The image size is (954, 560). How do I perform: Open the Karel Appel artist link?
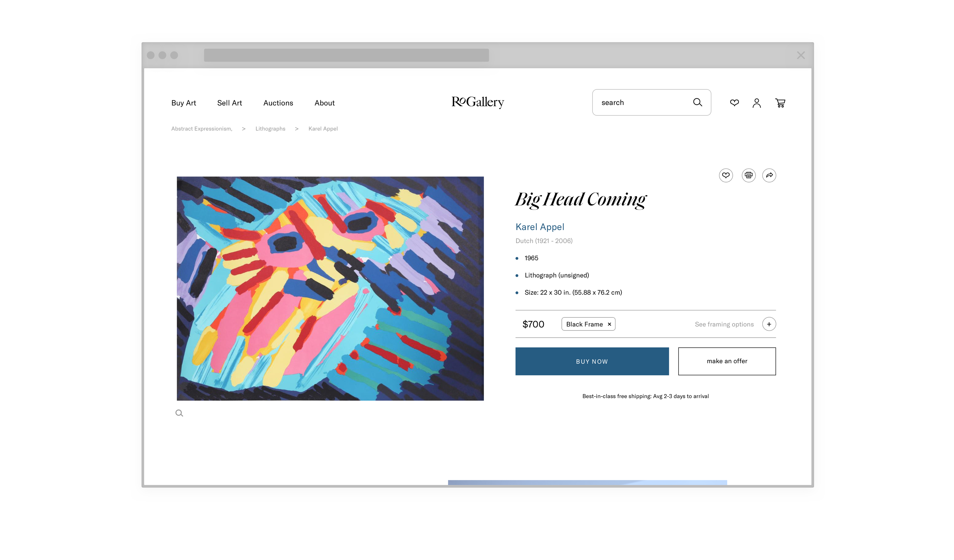click(540, 227)
